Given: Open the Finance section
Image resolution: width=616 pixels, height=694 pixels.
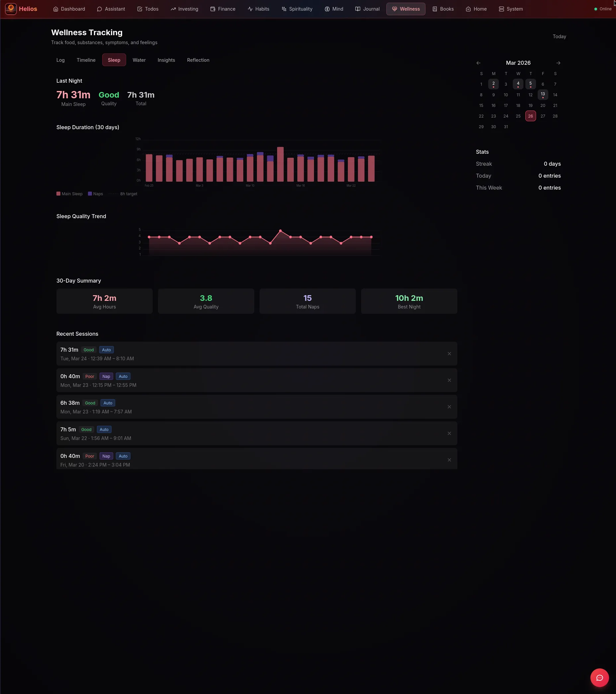Looking at the screenshot, I should tap(223, 9).
